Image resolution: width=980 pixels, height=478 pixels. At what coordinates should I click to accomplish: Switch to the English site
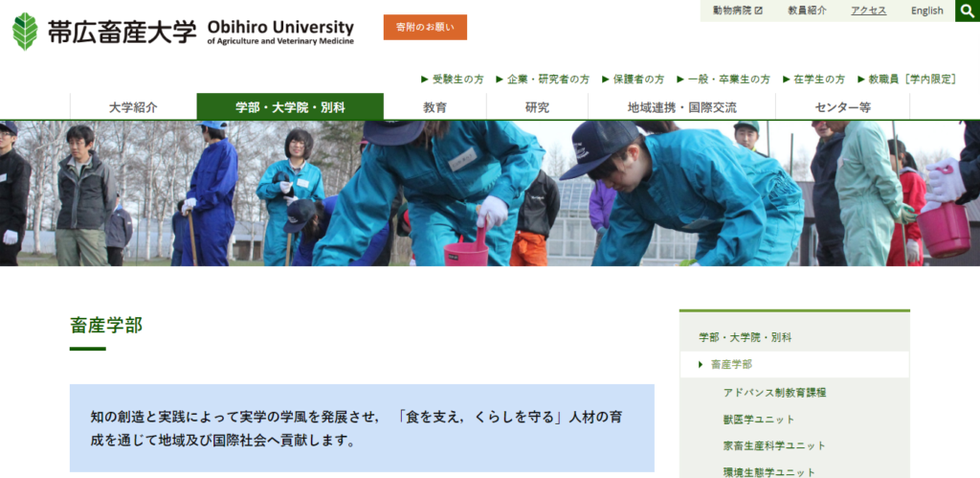[x=926, y=11]
